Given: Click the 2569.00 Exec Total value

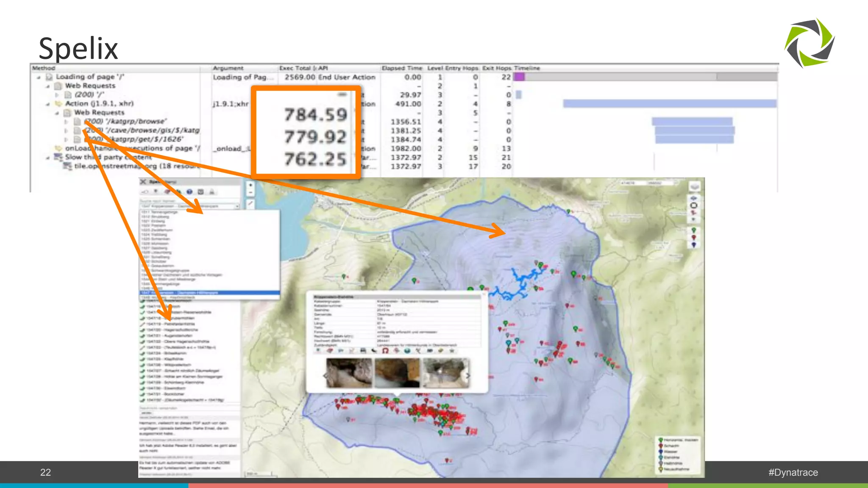Looking at the screenshot, I should (x=300, y=77).
